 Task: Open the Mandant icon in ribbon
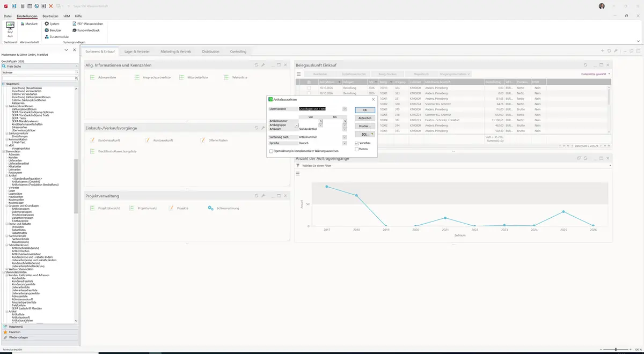pyautogui.click(x=29, y=24)
